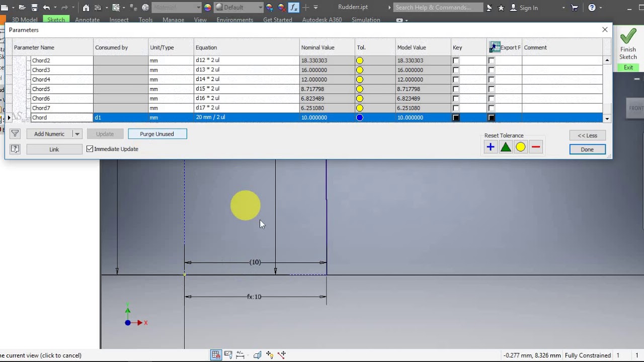Switch to the 3D Model tab

[25, 20]
